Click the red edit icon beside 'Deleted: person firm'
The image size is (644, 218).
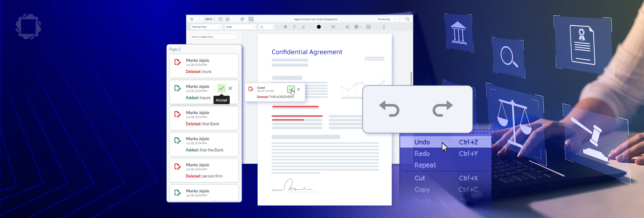pos(177,167)
